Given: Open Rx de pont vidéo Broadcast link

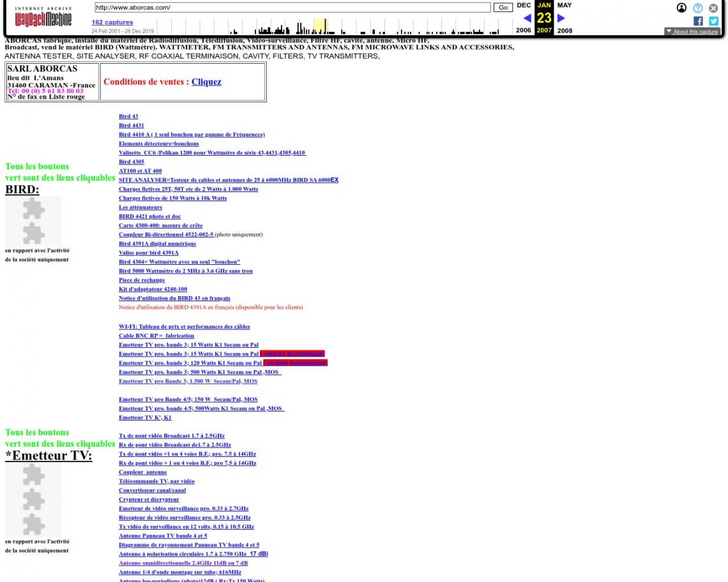Looking at the screenshot, I should [x=174, y=445].
